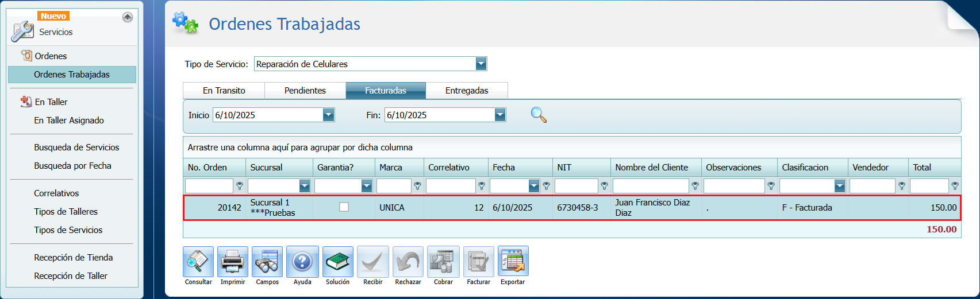Click the Correlativo filter funnel icon
Viewport: 980px width, 299px height.
pos(482,186)
